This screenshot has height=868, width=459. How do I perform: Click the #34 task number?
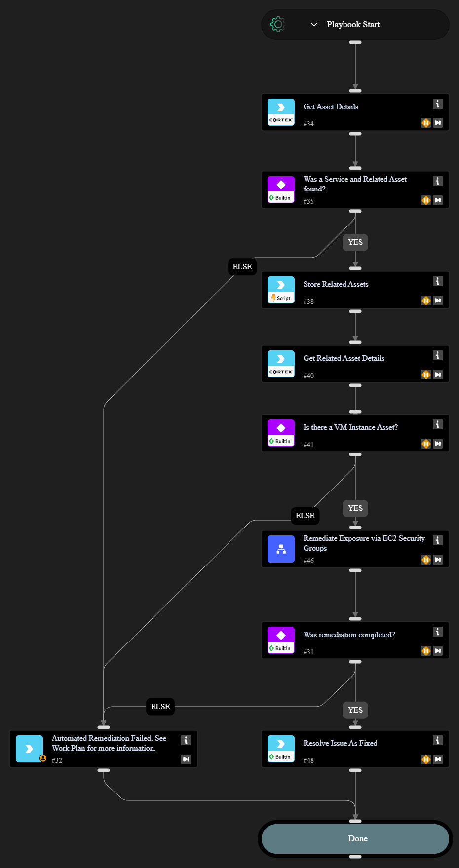point(308,124)
